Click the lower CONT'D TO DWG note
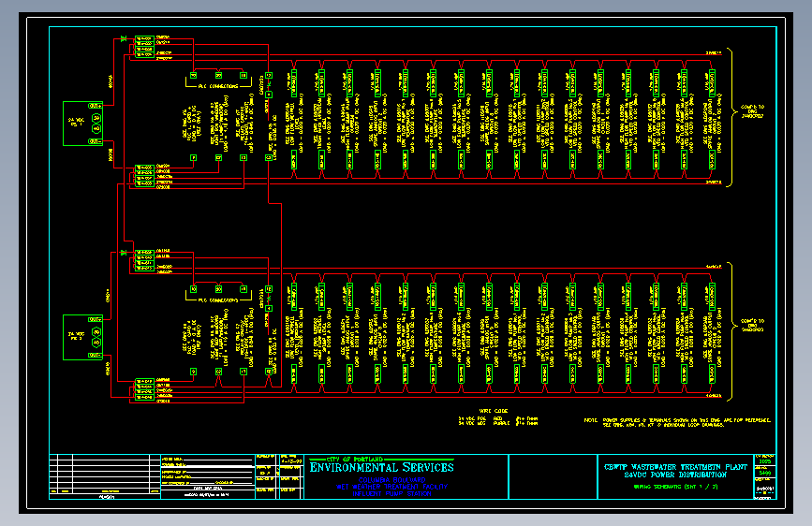Viewport: 812px width, 526px height. [752, 325]
